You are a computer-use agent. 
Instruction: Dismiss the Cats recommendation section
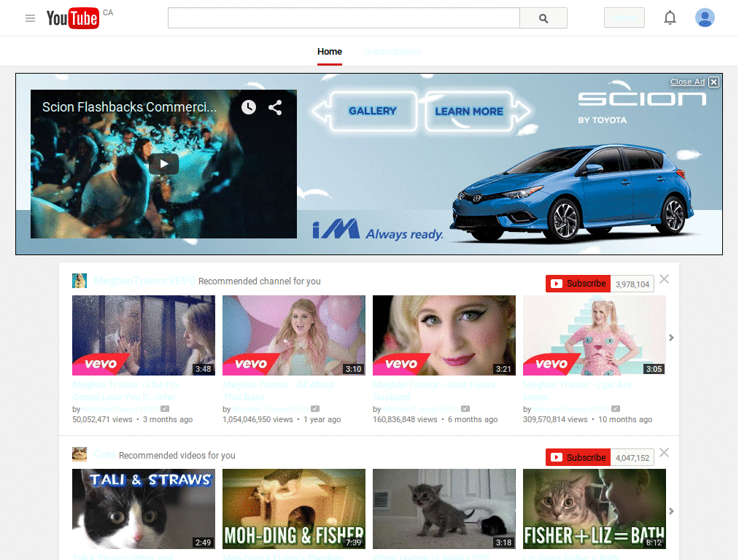pos(664,452)
